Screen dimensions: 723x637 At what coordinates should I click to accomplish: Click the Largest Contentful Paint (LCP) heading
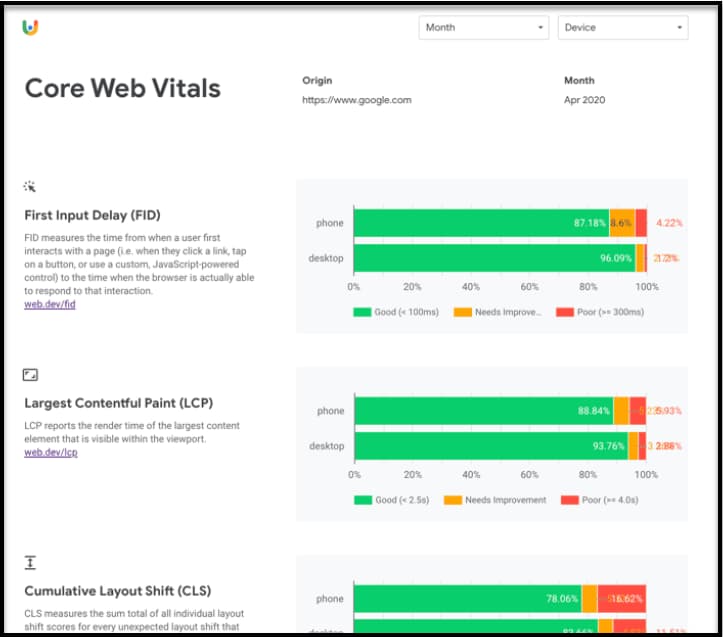[x=119, y=403]
